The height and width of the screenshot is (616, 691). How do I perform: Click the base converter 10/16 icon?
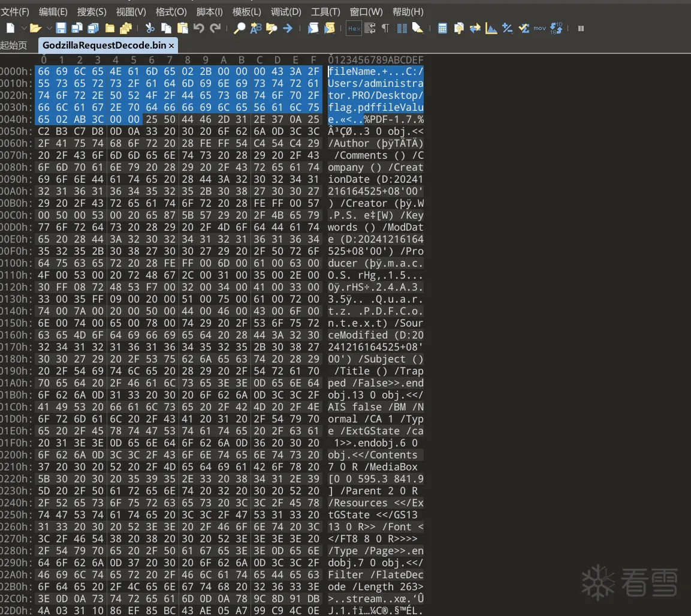(x=556, y=28)
